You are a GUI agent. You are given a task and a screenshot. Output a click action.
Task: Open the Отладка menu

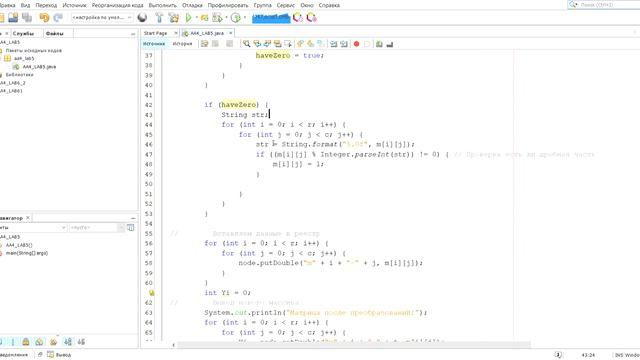[x=192, y=5]
